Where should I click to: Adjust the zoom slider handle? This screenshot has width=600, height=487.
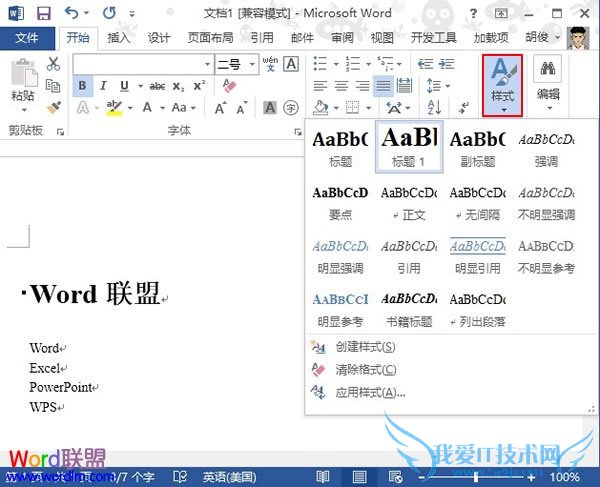pyautogui.click(x=476, y=477)
